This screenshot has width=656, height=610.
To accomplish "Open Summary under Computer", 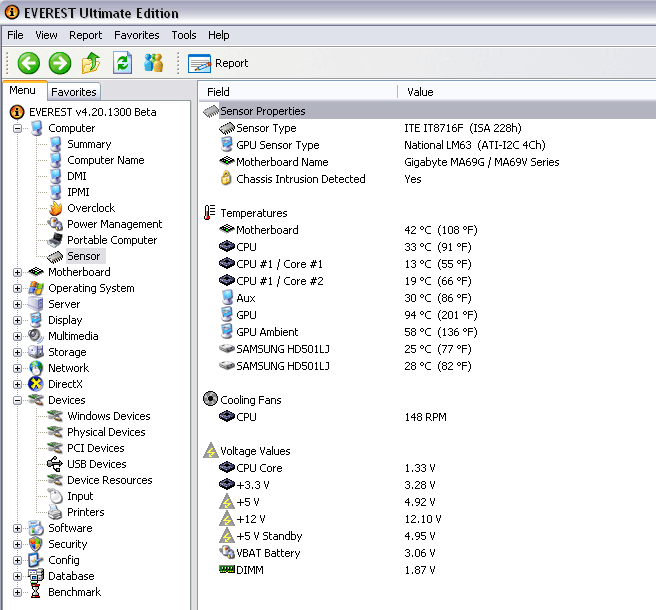I will coord(89,144).
